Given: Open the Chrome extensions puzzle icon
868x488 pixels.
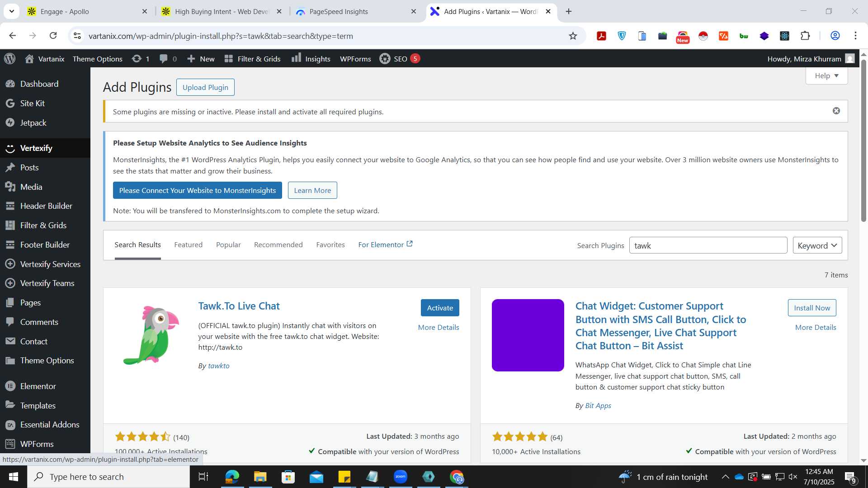Looking at the screenshot, I should click(805, 36).
